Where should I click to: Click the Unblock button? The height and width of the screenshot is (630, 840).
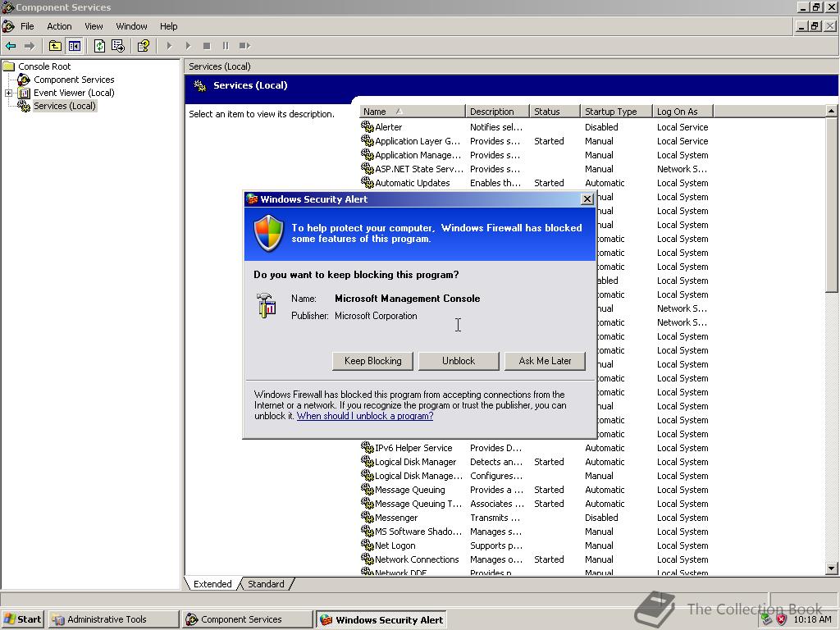point(459,361)
